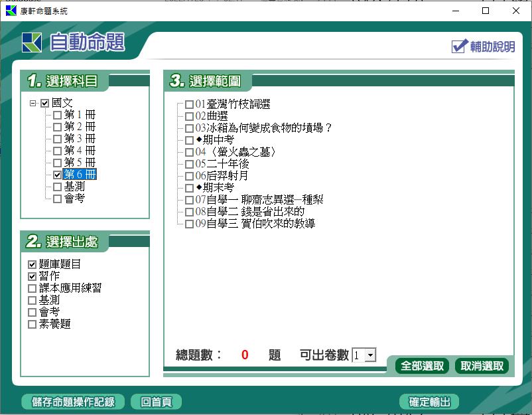This screenshot has width=532, height=415.
Task: Uncheck the 題庫題目 source checkbox
Action: pyautogui.click(x=33, y=264)
